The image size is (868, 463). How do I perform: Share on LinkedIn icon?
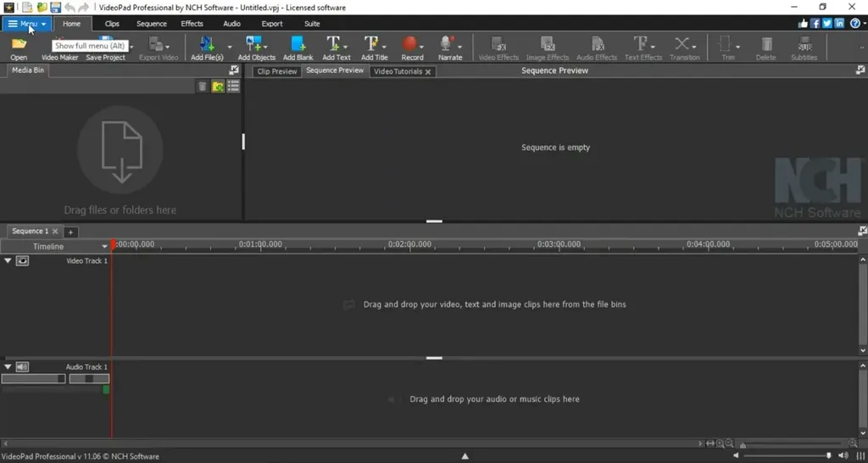point(839,23)
